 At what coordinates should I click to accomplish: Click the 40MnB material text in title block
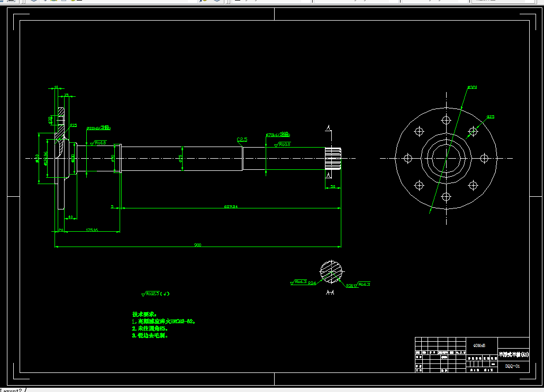coord(479,345)
